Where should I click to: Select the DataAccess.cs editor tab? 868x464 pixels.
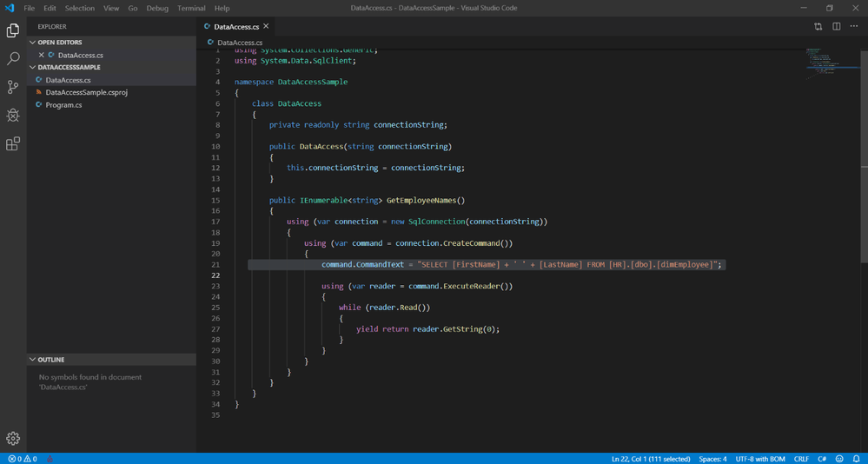click(235, 27)
